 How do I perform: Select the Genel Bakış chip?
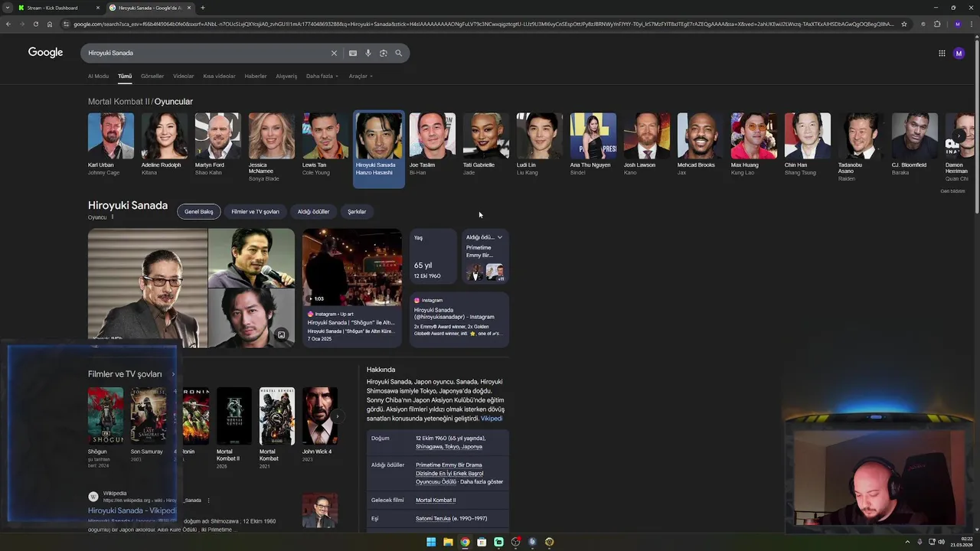point(199,211)
